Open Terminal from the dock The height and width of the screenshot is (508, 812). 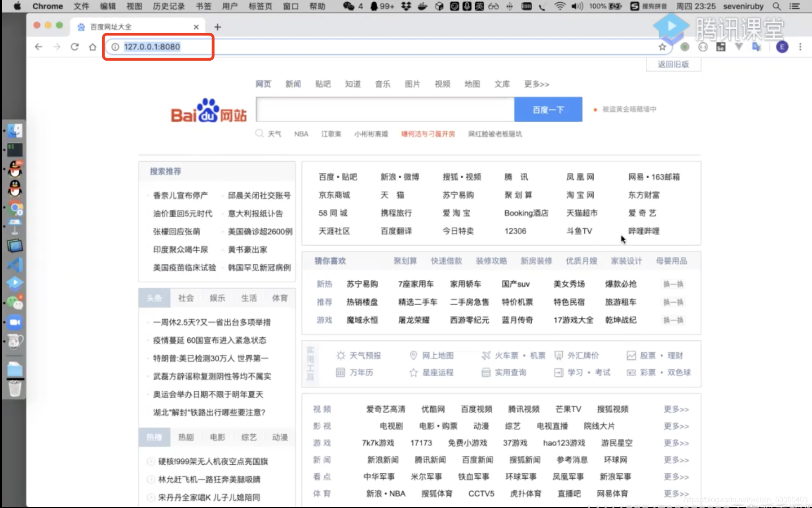(15, 150)
